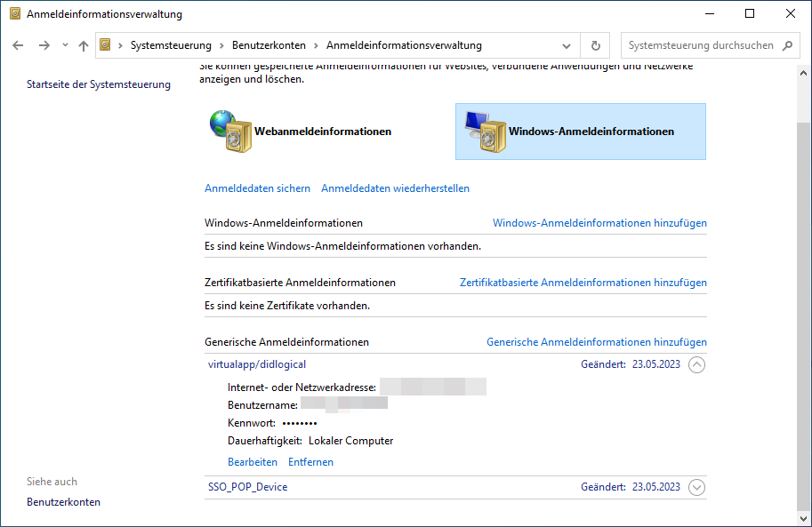Click the vertical scrollbar thumb
Screen dimensions: 812x527
pyautogui.click(x=803, y=315)
